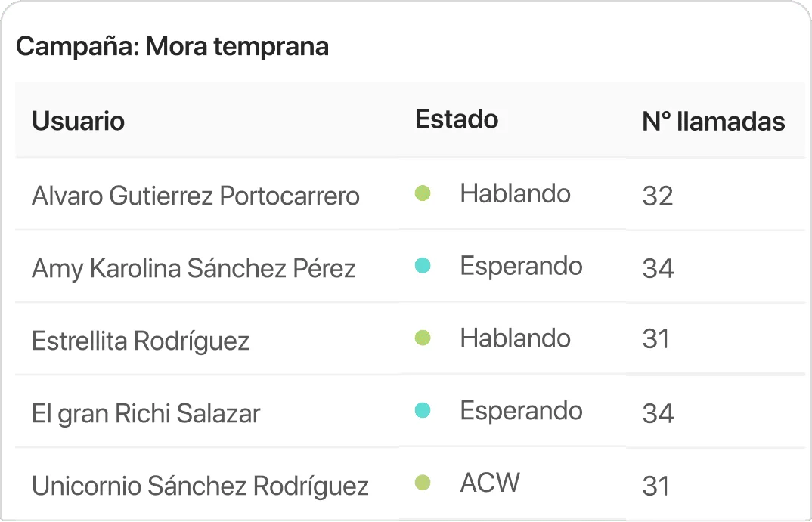Click green ACW status dot for Unicornio

[x=423, y=482]
